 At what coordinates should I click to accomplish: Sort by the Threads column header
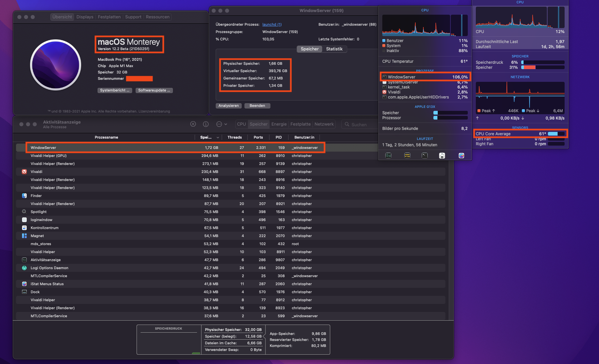click(x=235, y=137)
